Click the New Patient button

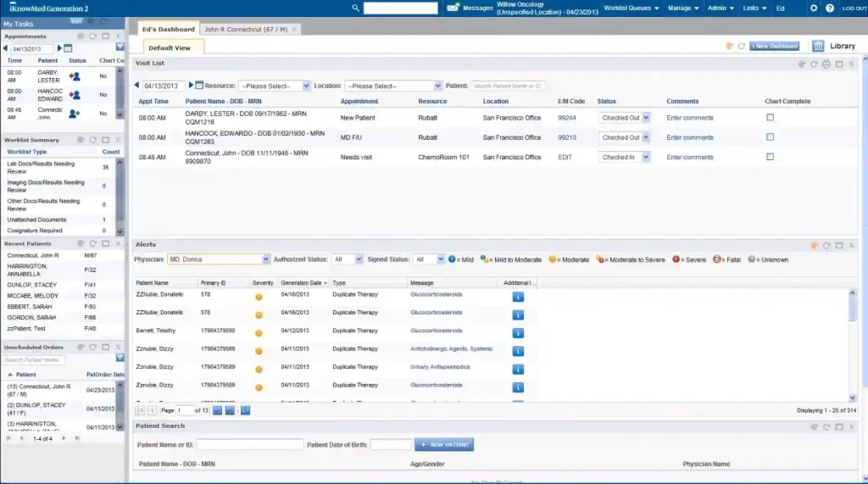tap(444, 445)
